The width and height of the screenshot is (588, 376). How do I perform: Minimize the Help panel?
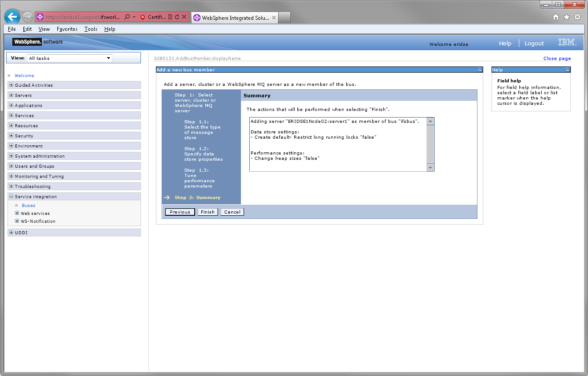click(x=568, y=70)
